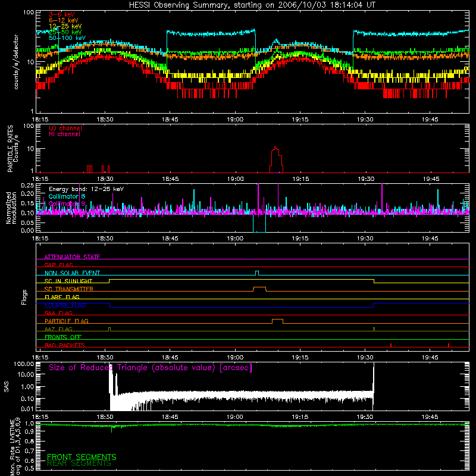The height and width of the screenshot is (476, 476).
Task: Select the 6-12 keV legend entry
Action: 64,20
